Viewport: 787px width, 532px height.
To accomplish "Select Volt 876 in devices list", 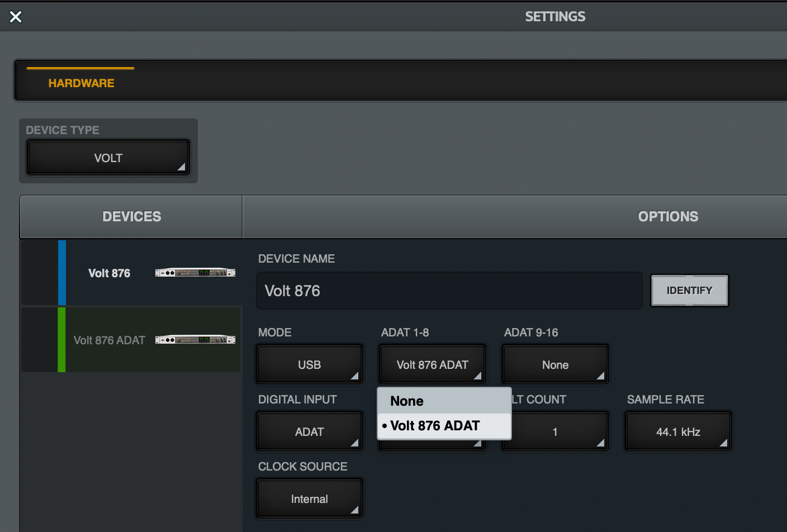I will (x=110, y=273).
